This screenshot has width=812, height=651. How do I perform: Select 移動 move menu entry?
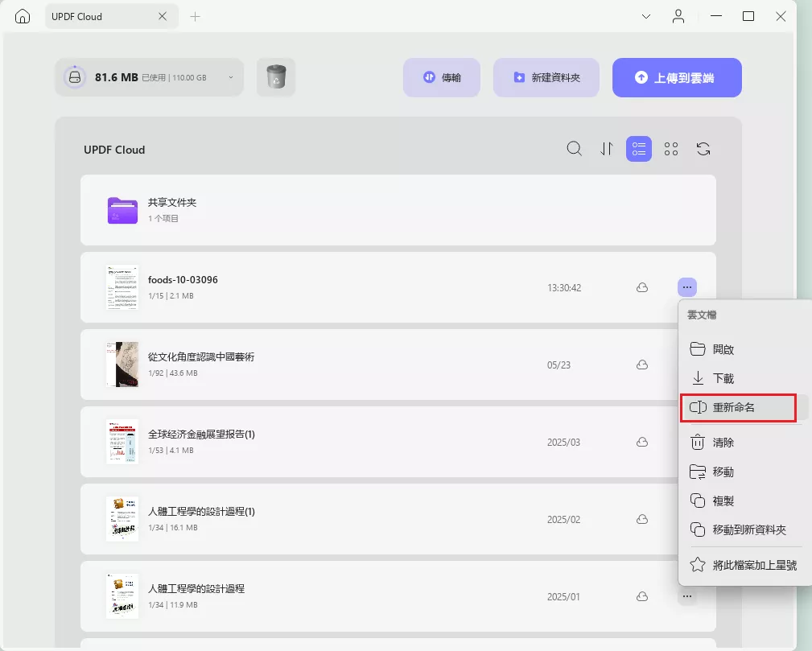click(744, 472)
